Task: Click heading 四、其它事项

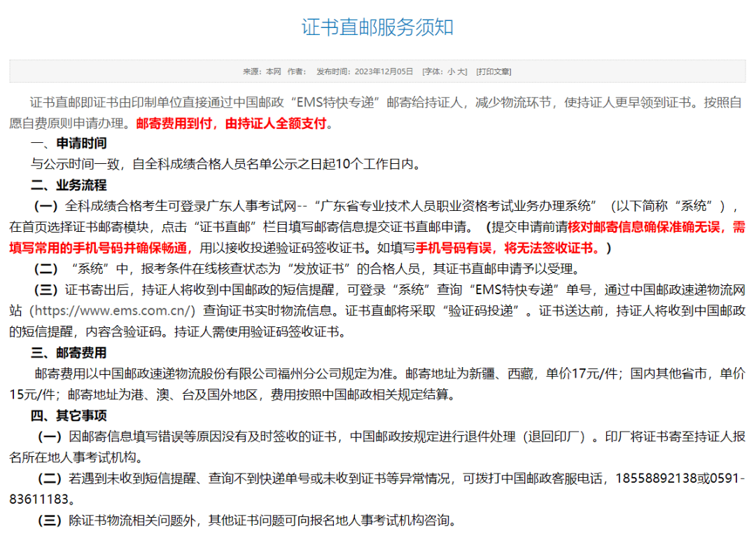Action: [x=69, y=415]
